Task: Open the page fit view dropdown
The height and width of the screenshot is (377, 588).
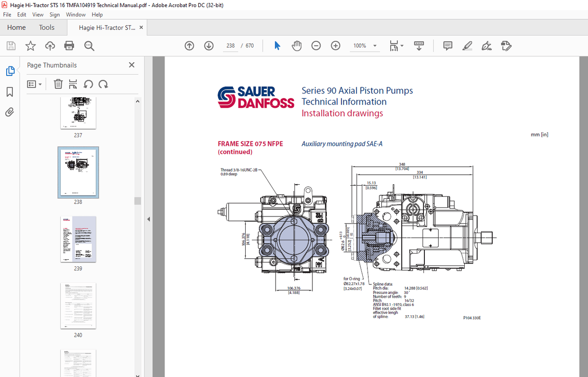Action: 396,46
